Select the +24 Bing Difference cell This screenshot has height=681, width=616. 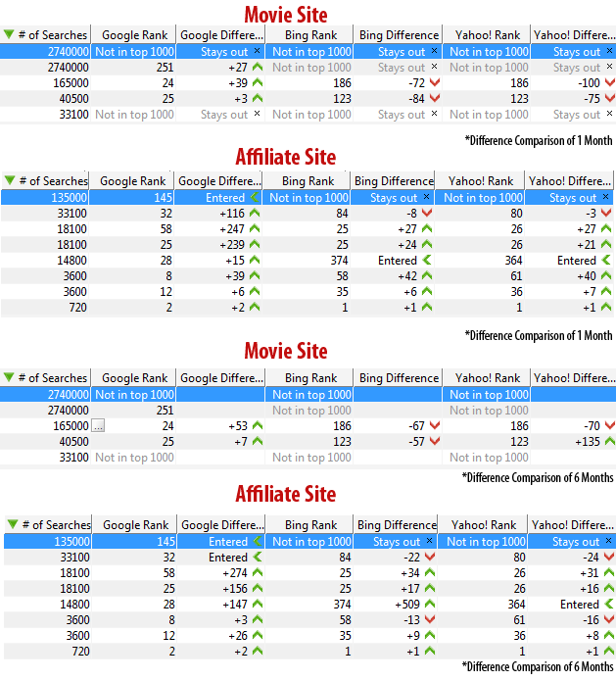tap(393, 244)
